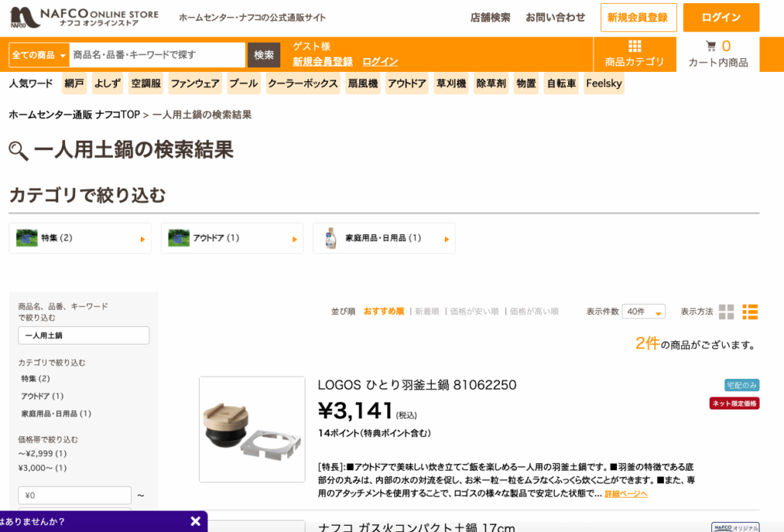Image resolution: width=784 pixels, height=532 pixels.
Task: Select popular keyword 物置
Action: [x=526, y=83]
